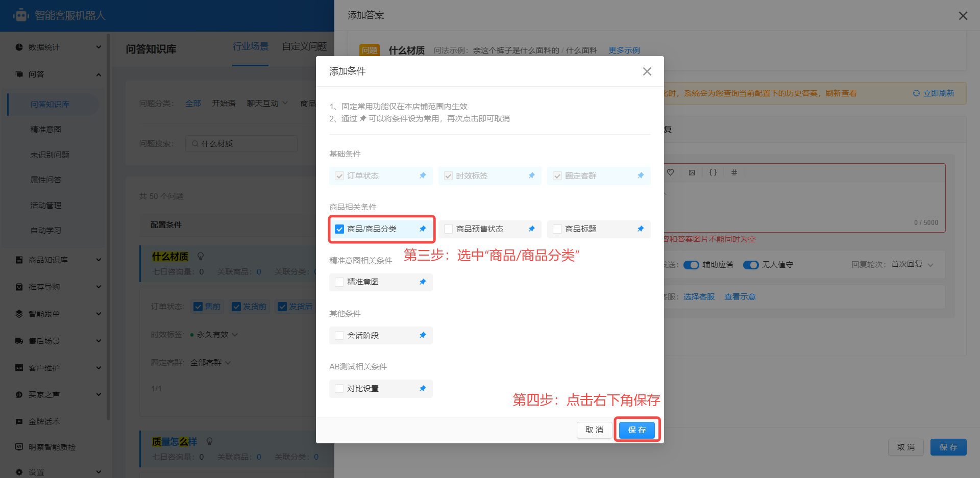Cancel the 添加条件 dialog

pyautogui.click(x=595, y=430)
